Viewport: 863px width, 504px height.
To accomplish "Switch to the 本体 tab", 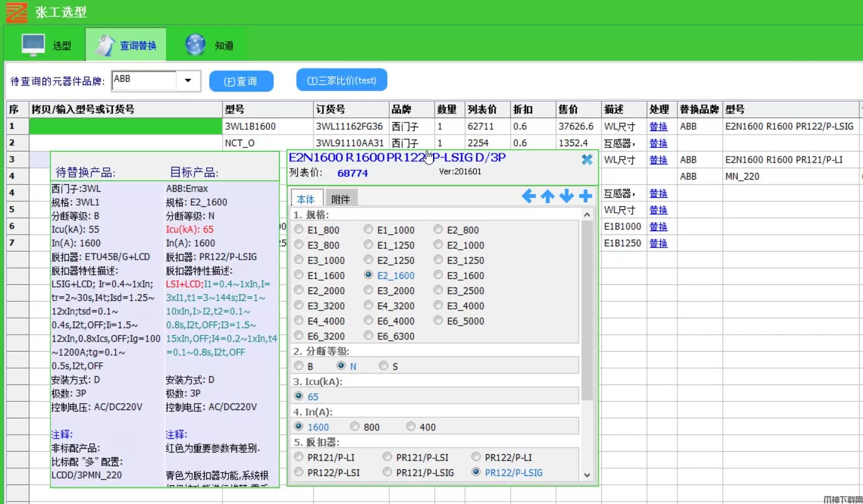I will tap(306, 199).
